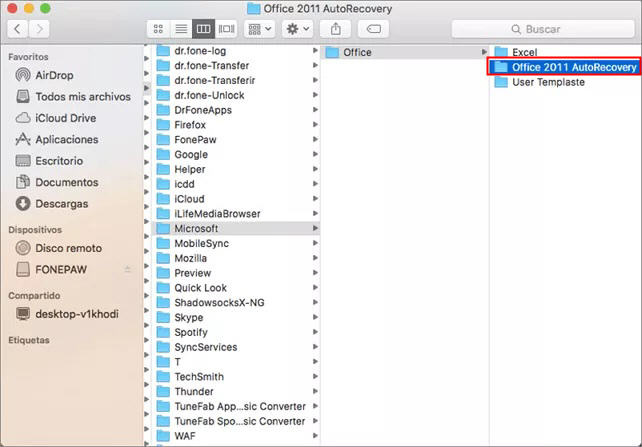This screenshot has height=447, width=642.
Task: Select the Google folder
Action: coord(236,154)
